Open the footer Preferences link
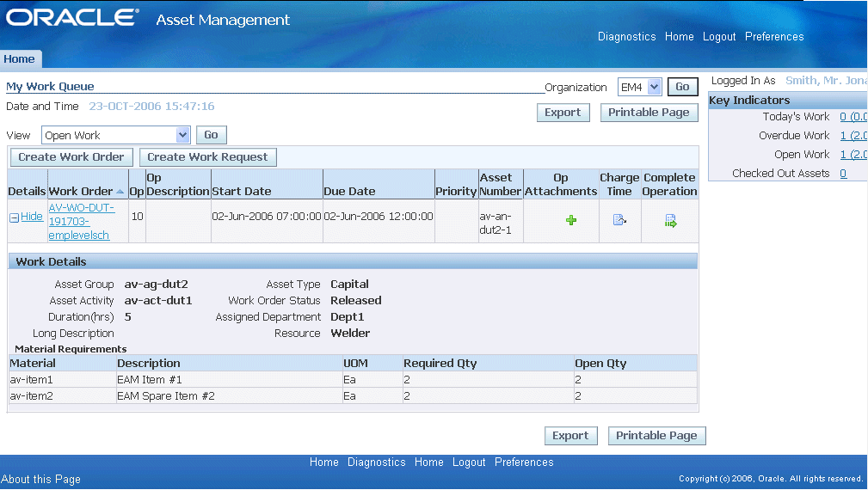868x490 pixels. pyautogui.click(x=524, y=462)
